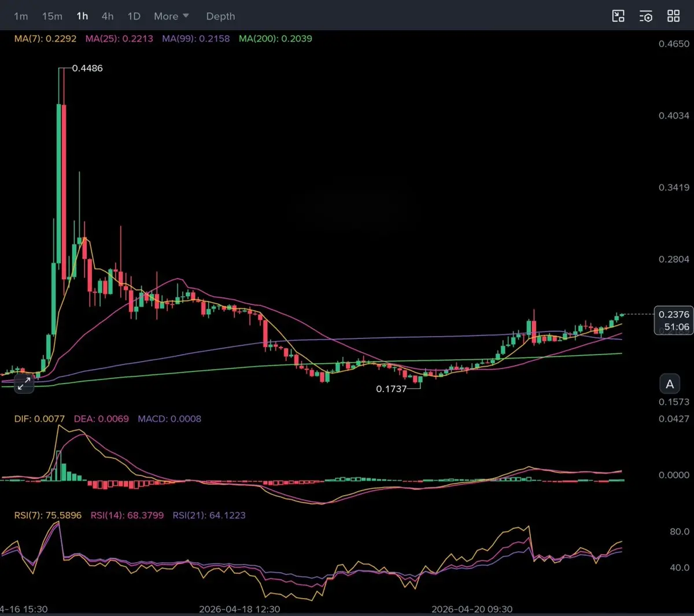
Task: Switch to the 1m timeframe
Action: coord(21,16)
